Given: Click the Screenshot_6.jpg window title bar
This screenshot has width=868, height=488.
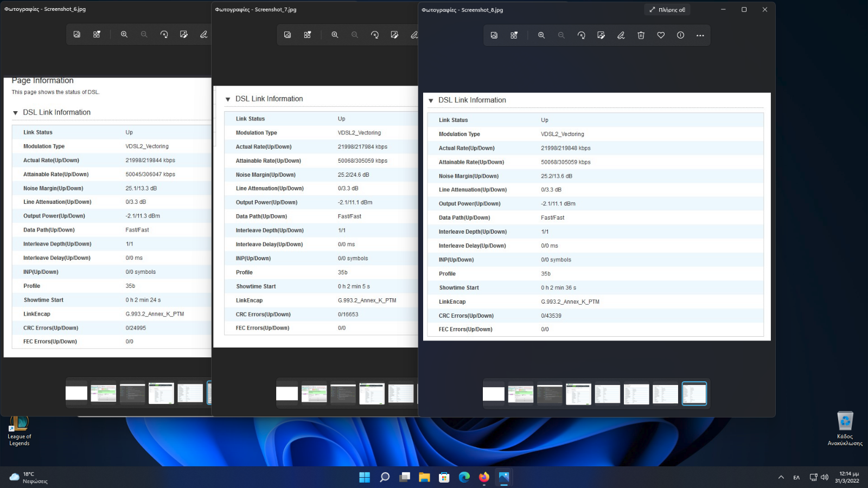Looking at the screenshot, I should pos(106,9).
